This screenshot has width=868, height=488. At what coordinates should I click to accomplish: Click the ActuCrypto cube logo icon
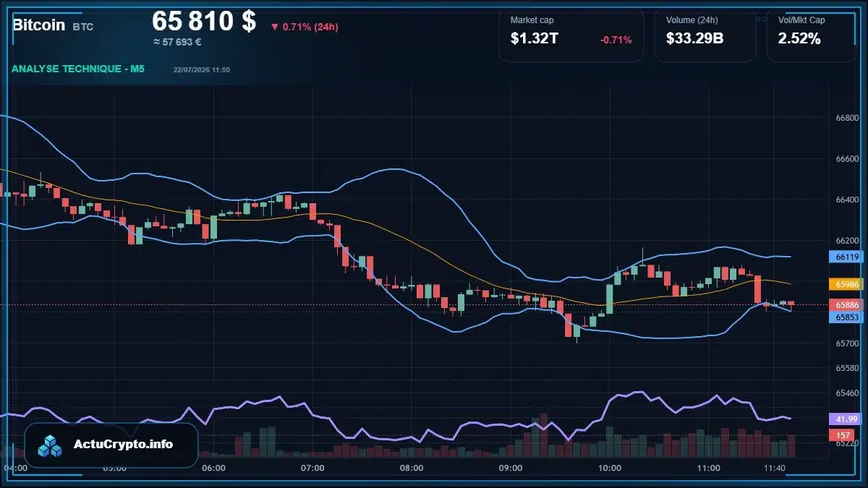(51, 445)
